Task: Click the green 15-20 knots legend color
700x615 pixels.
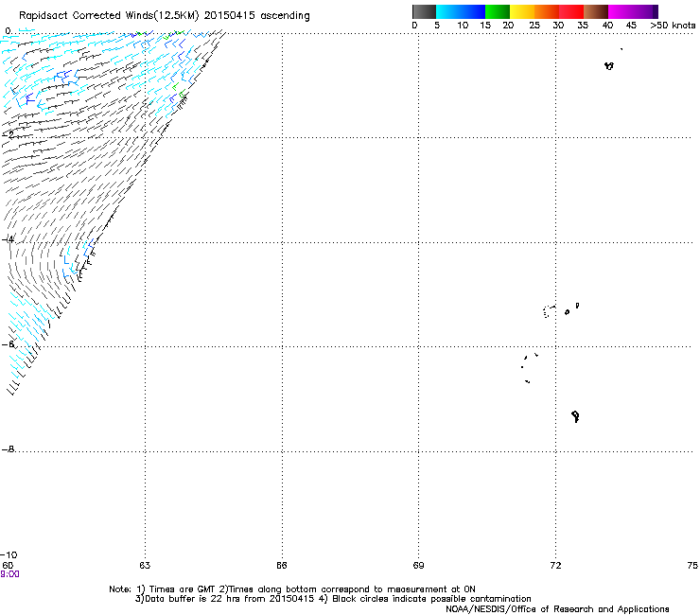Action: click(x=498, y=11)
